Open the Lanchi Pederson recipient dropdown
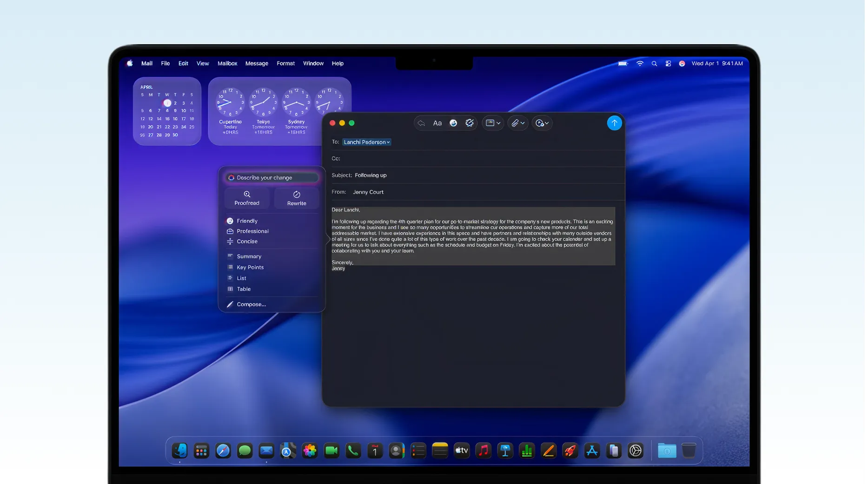Screen dimensions: 868x484 366,142
